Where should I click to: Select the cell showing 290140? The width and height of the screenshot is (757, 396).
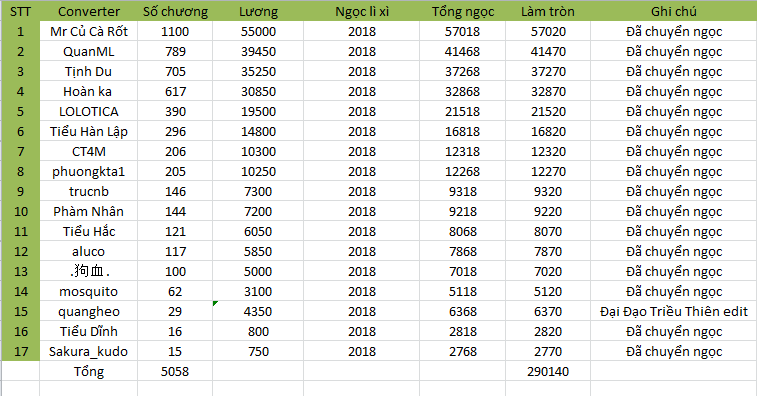[x=547, y=371]
